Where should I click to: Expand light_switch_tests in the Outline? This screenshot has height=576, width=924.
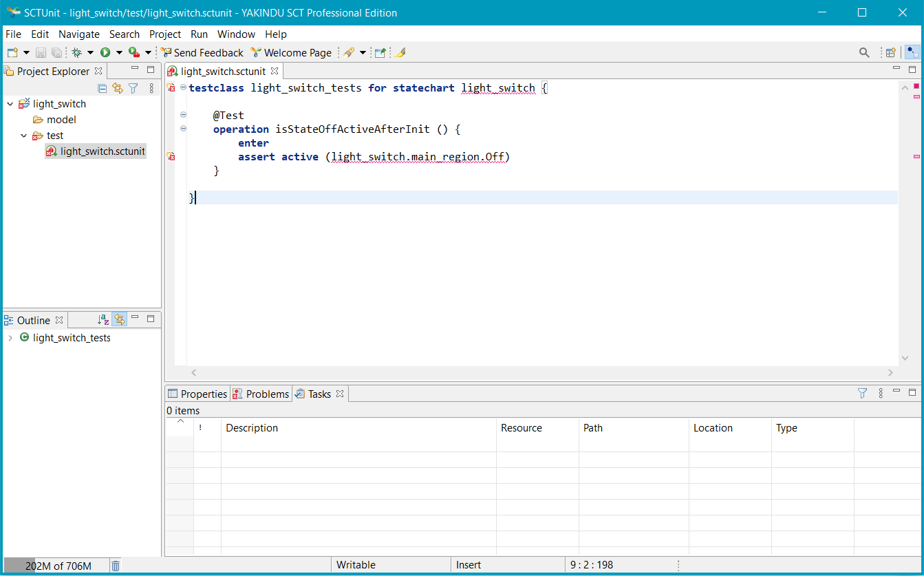pyautogui.click(x=10, y=338)
